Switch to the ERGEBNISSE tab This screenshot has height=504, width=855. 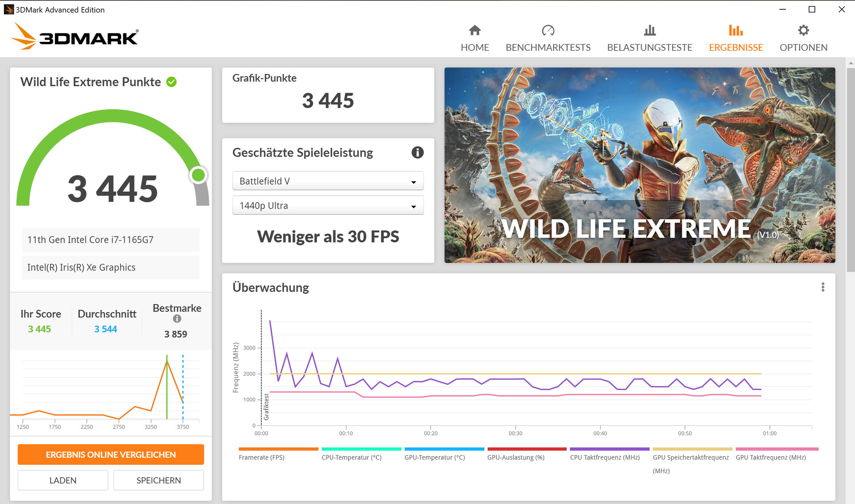tap(736, 47)
